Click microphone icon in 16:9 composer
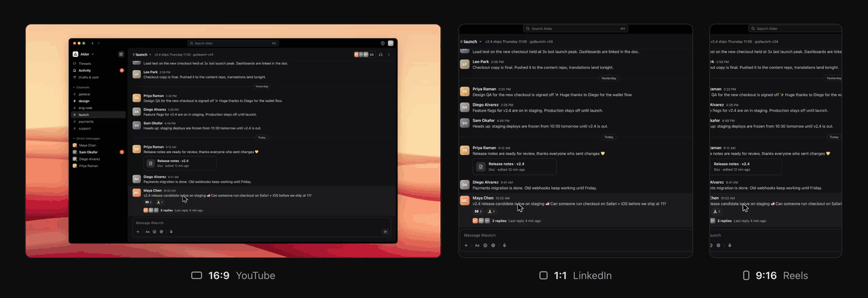 click(x=171, y=231)
